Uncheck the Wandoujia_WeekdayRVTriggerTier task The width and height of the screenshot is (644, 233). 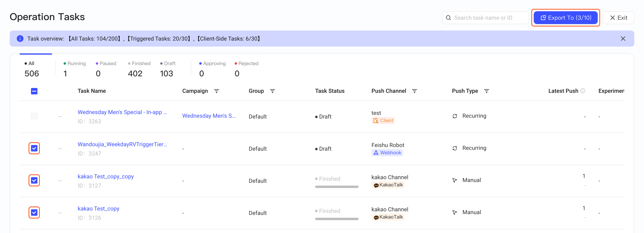coord(34,148)
